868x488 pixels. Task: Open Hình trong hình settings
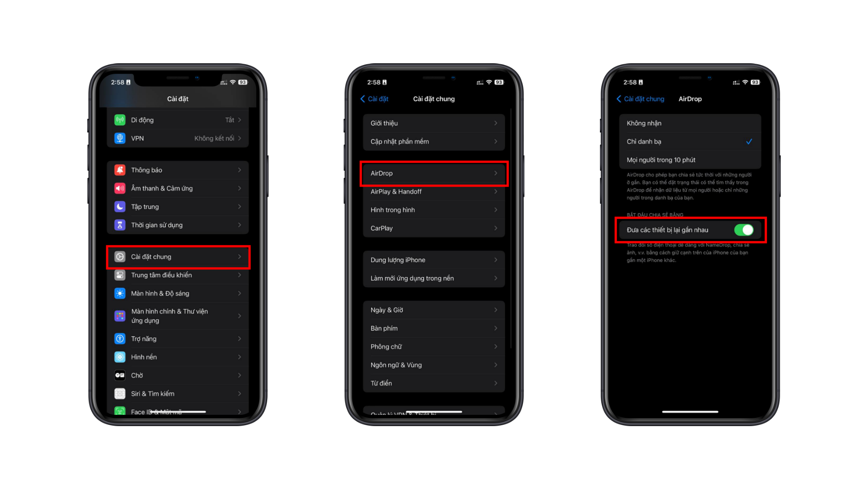coord(434,210)
